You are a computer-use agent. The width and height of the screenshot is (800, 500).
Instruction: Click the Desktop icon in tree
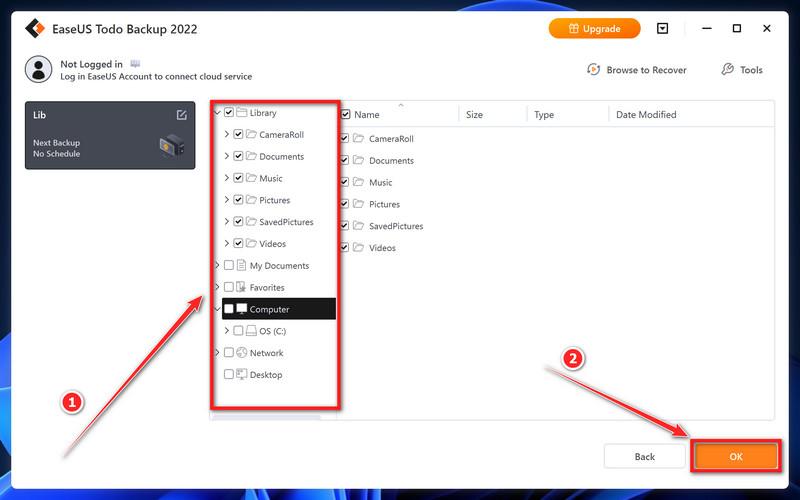point(241,374)
